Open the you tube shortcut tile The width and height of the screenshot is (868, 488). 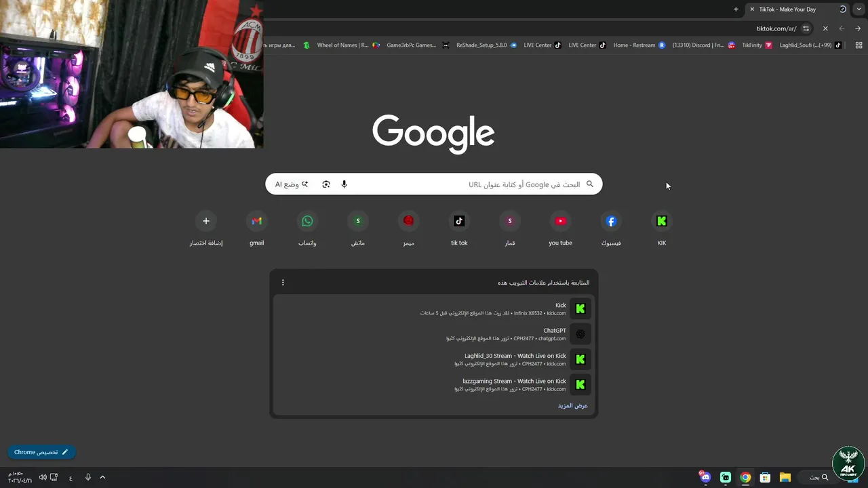click(560, 229)
